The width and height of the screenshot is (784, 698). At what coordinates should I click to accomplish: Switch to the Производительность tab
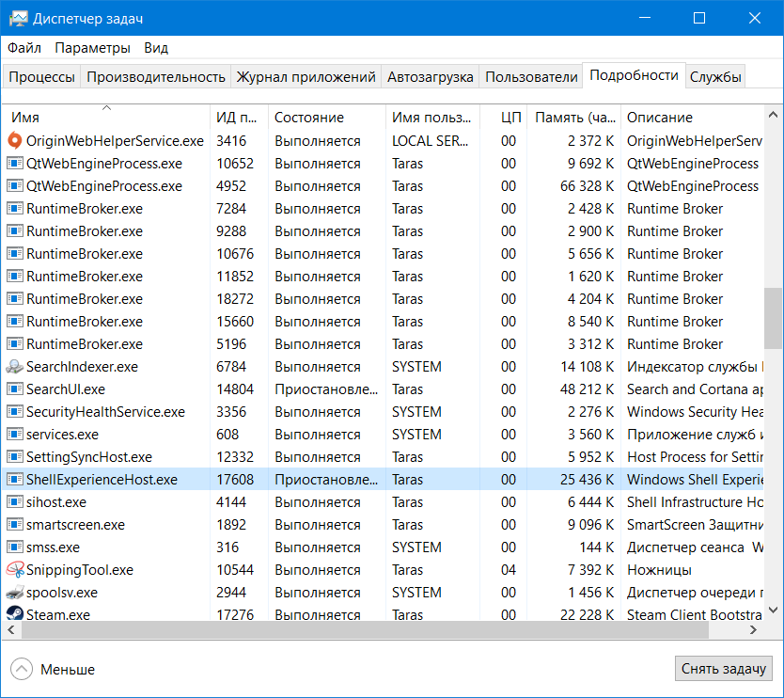click(156, 77)
